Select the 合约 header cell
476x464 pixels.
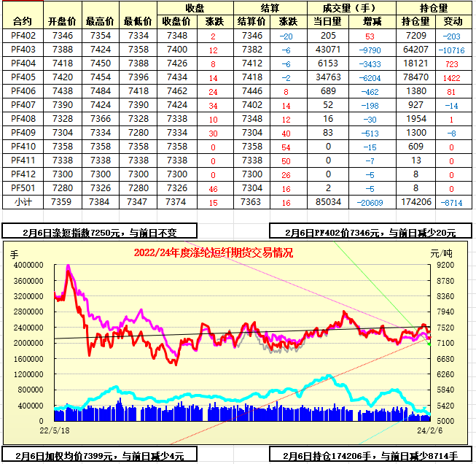tap(23, 15)
